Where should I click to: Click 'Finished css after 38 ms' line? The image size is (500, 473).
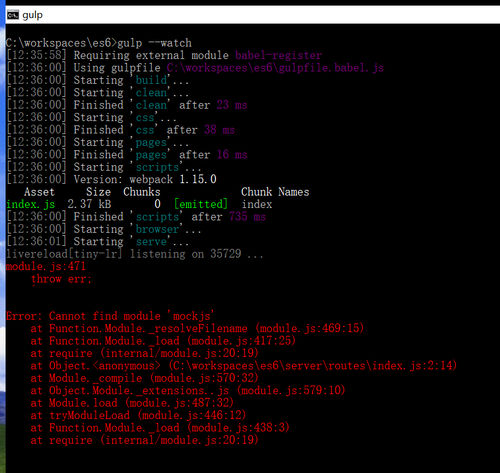click(120, 130)
